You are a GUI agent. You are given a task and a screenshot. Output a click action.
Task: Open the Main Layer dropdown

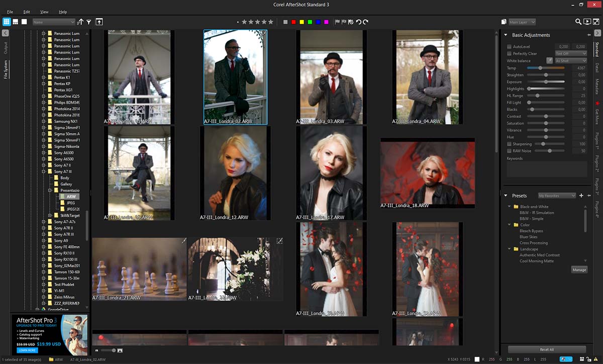(x=522, y=22)
